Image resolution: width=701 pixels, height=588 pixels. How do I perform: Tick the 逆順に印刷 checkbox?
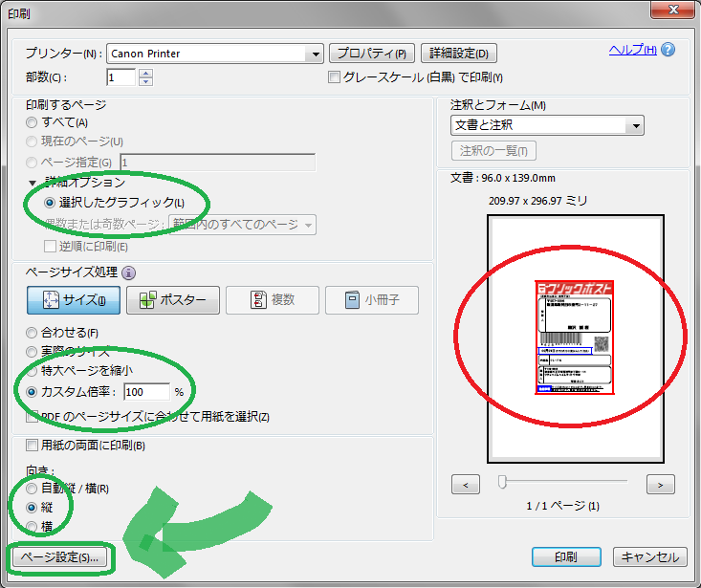50,246
